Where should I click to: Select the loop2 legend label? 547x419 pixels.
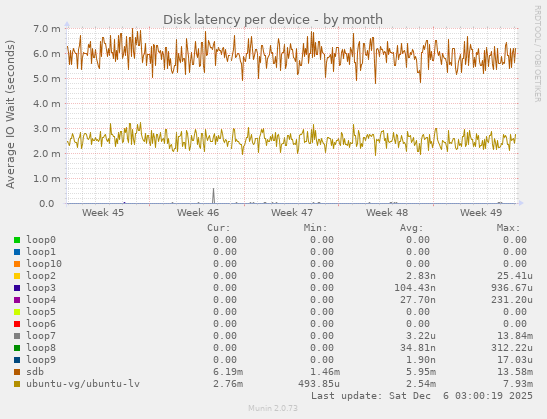41,276
